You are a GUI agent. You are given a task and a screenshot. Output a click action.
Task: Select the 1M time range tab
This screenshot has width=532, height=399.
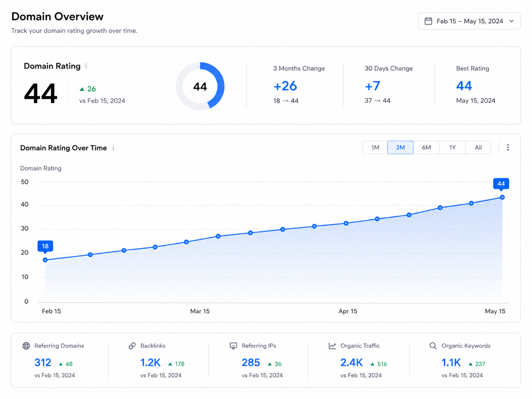click(375, 147)
